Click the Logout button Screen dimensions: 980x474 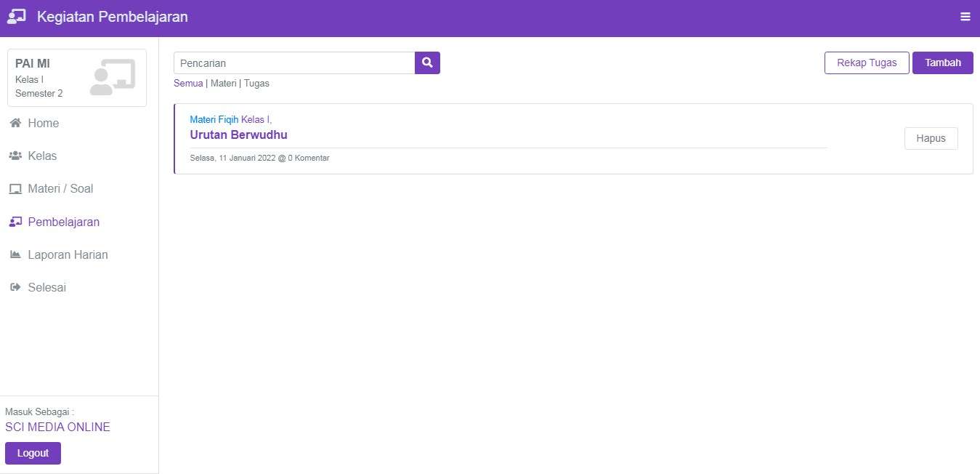click(x=33, y=453)
